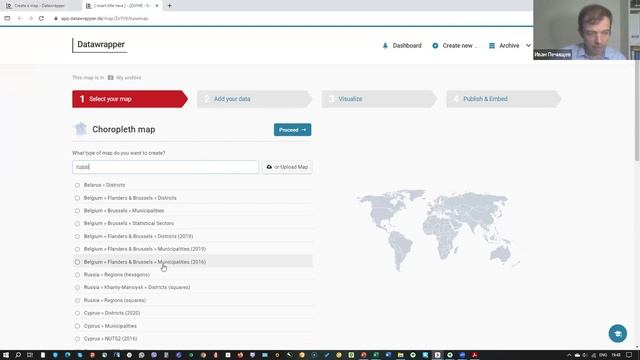Screen dimensions: 640x360
Task: Click the world map preview
Action: coord(438,230)
